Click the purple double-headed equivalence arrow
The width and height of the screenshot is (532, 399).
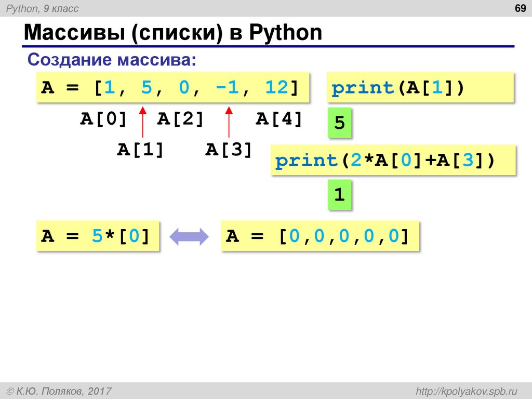(189, 236)
